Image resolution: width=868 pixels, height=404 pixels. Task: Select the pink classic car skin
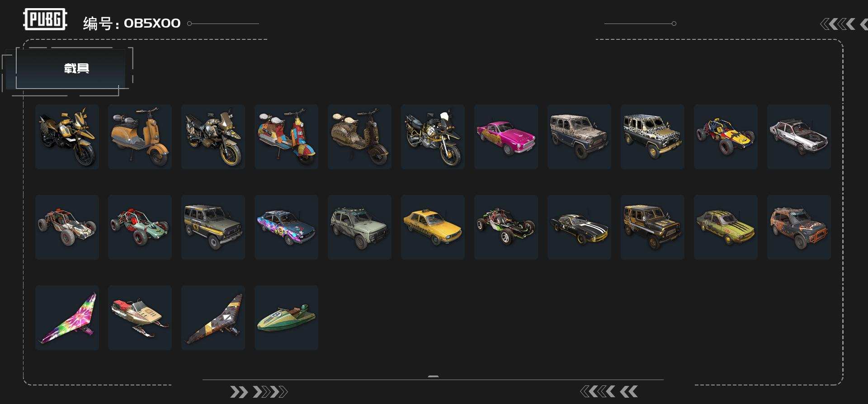[x=506, y=137]
